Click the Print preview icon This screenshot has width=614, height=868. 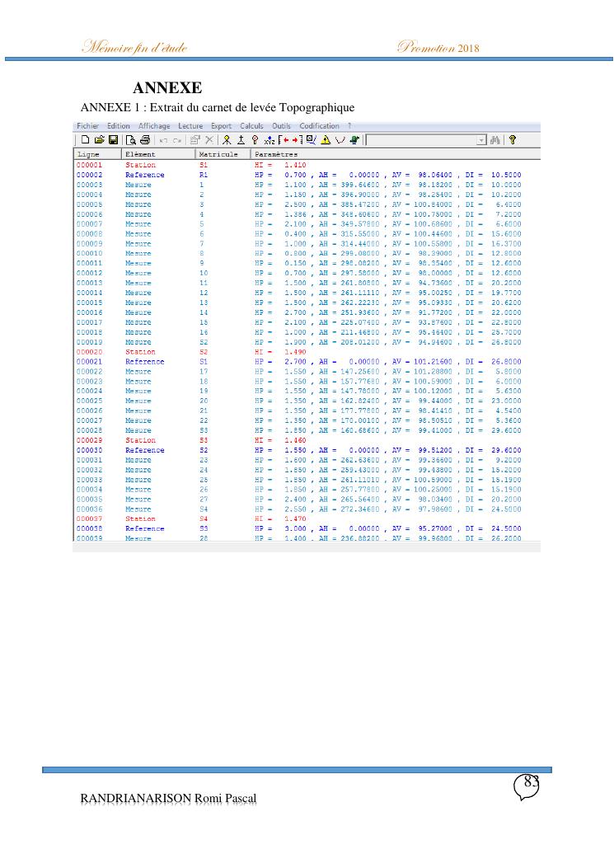click(131, 140)
